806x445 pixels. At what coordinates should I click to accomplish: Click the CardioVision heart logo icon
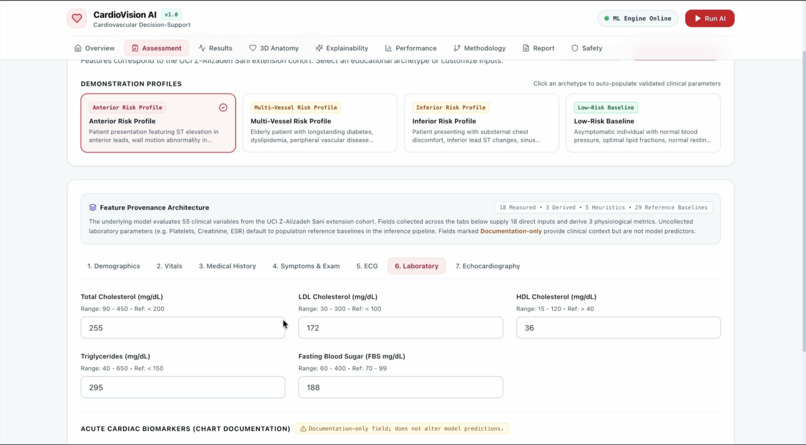77,18
